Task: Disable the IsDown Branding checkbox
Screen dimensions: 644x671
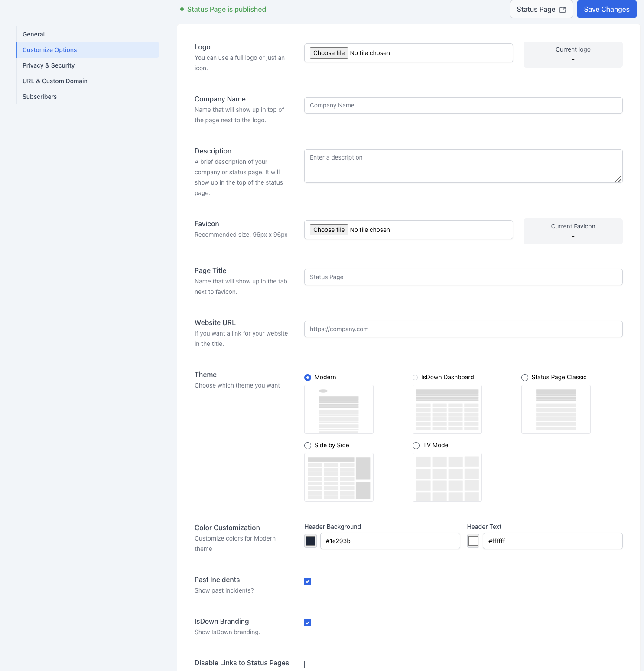Action: pos(308,623)
